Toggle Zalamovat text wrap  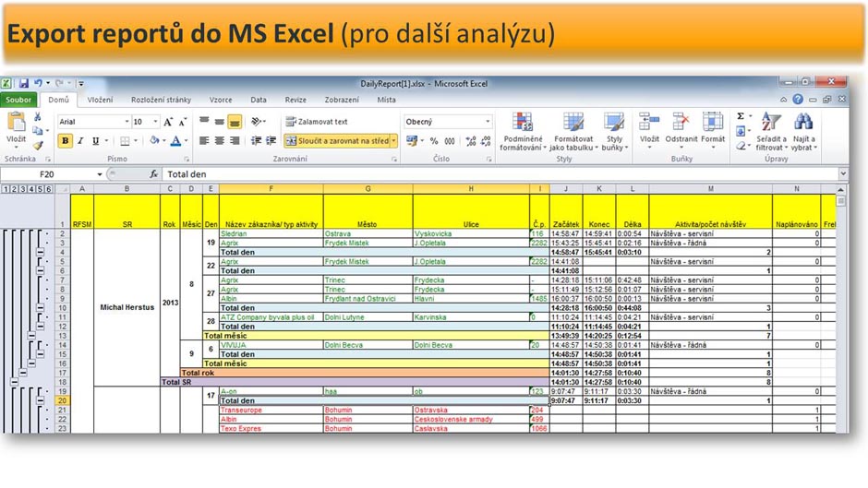[317, 121]
